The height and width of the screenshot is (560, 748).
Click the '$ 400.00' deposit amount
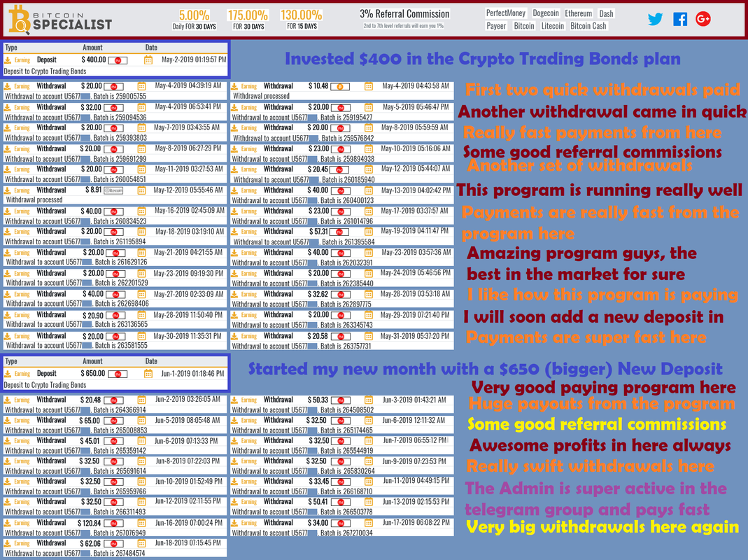94,59
